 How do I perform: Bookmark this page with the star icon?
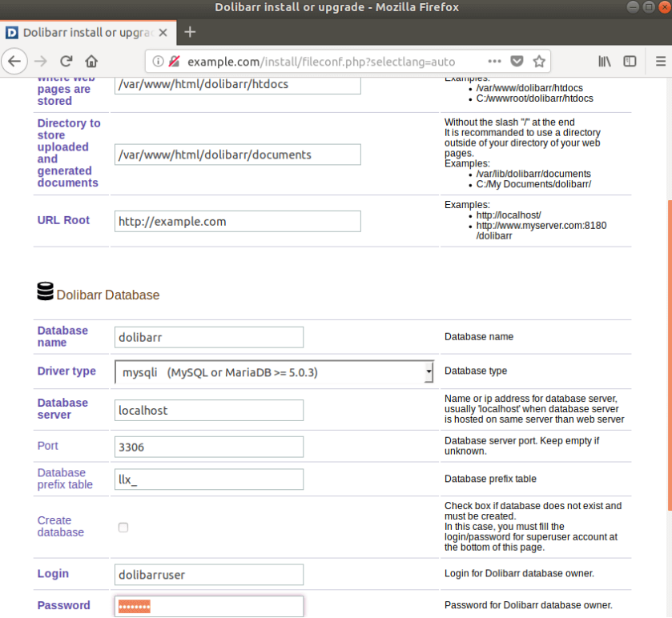[538, 61]
